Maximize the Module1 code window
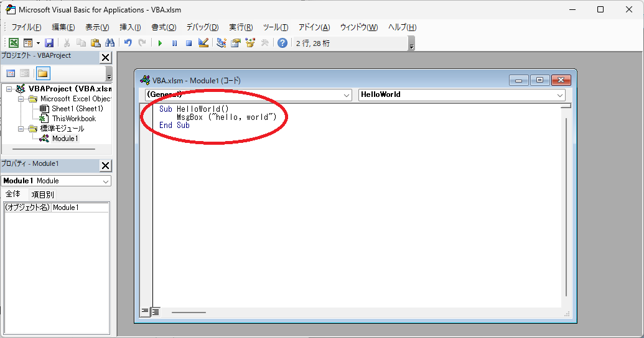Viewport: 644px width, 338px height. (539, 80)
